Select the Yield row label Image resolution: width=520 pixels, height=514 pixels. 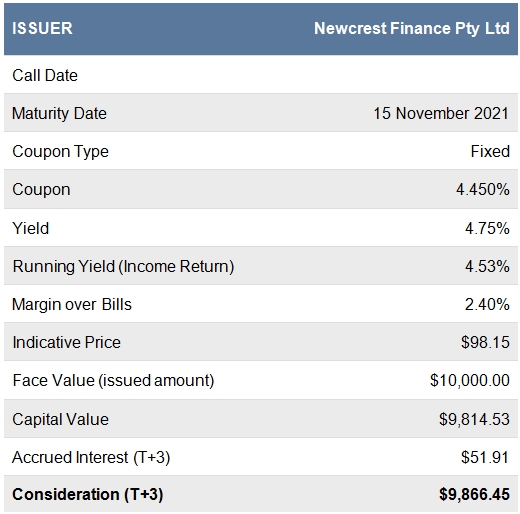[x=31, y=229]
